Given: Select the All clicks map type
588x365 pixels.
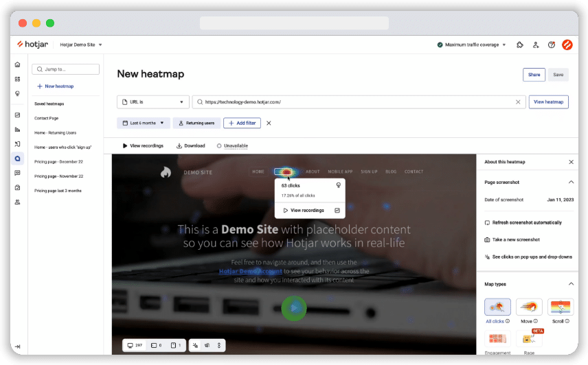Looking at the screenshot, I should (497, 307).
